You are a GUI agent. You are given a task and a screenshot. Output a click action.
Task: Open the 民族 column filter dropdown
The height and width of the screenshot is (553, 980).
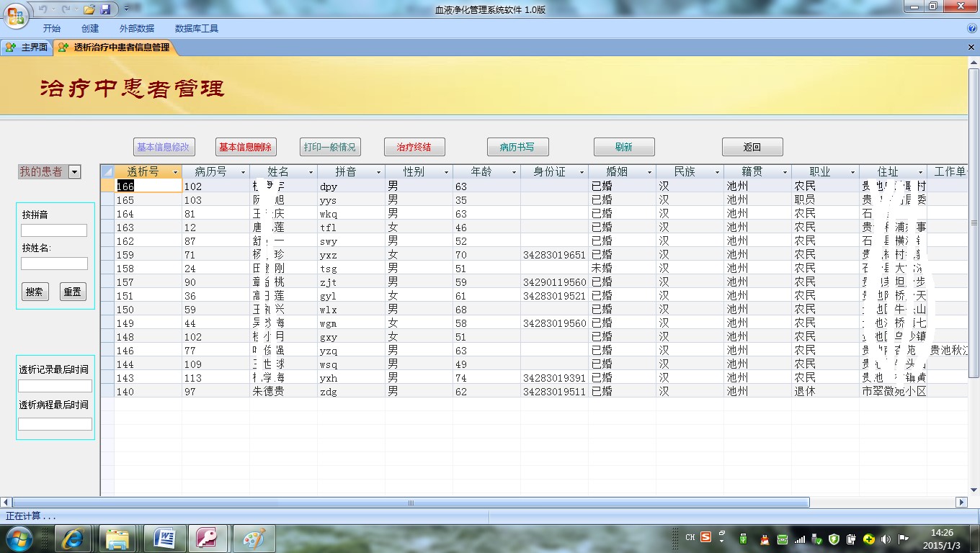point(717,172)
